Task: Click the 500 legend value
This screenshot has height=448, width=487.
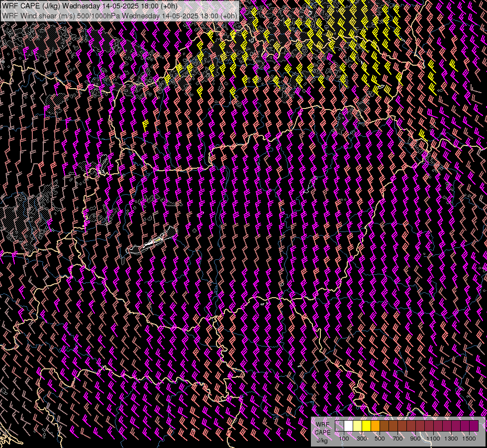Action: (380, 439)
